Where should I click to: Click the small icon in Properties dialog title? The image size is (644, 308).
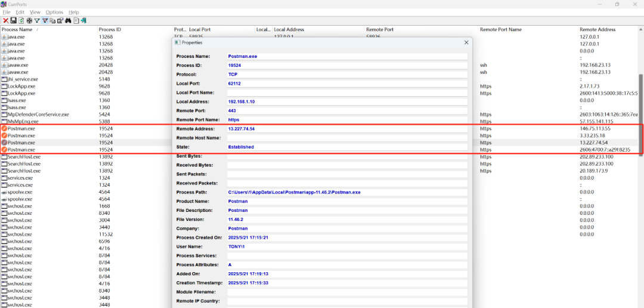click(x=178, y=42)
